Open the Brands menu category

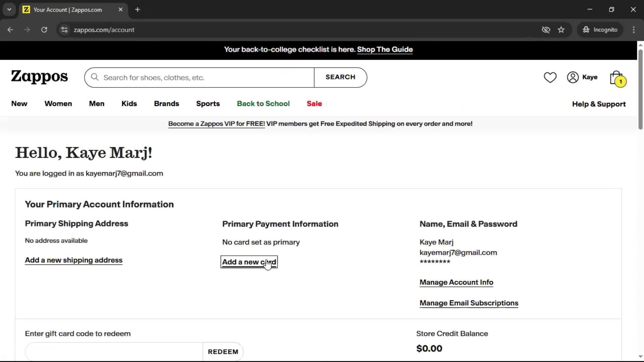click(x=166, y=104)
